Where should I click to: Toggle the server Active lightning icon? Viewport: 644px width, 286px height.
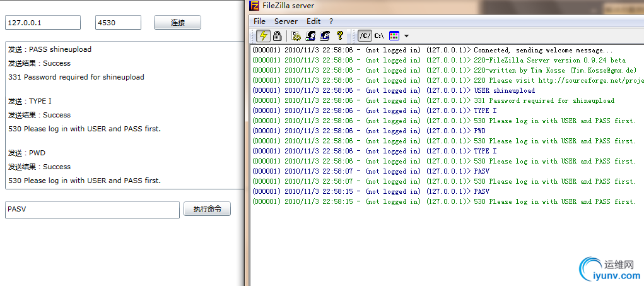click(x=263, y=36)
